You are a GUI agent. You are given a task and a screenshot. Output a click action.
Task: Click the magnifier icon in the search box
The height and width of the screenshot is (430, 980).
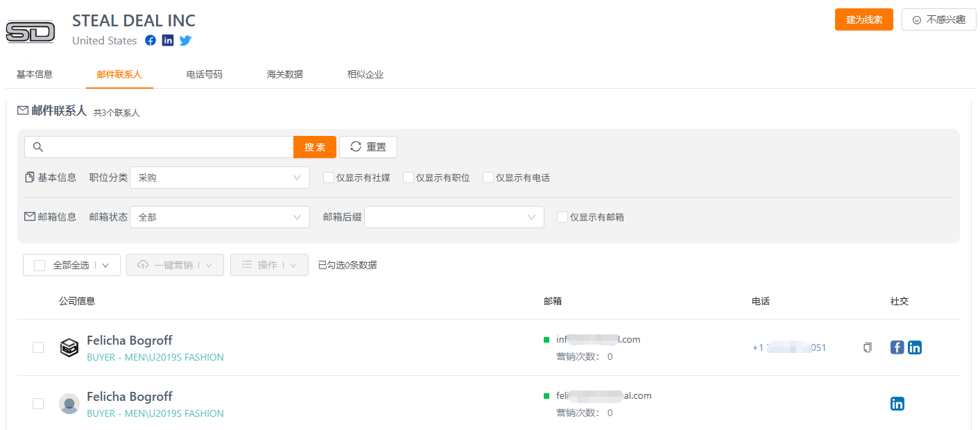38,147
